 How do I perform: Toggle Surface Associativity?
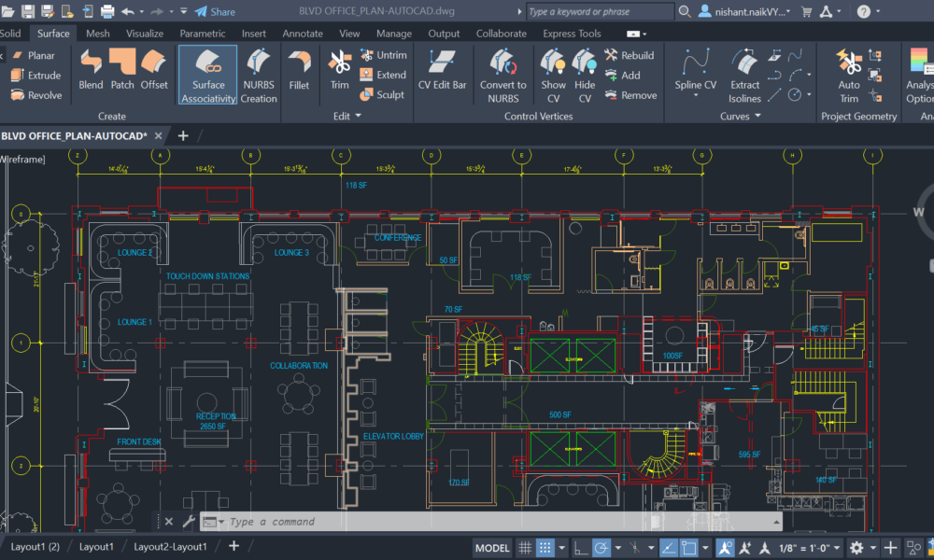pos(206,75)
